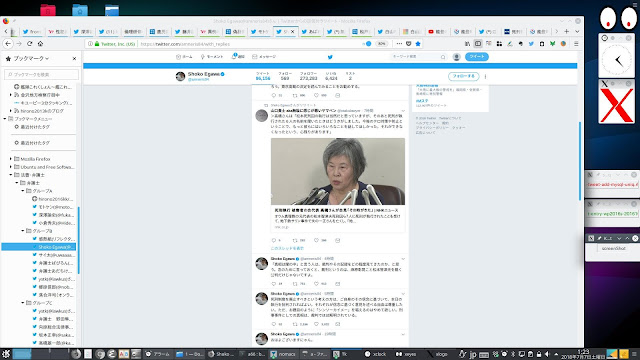Click the Moments (モーメント) nav item
This screenshot has width=640, height=360.
[x=211, y=57]
